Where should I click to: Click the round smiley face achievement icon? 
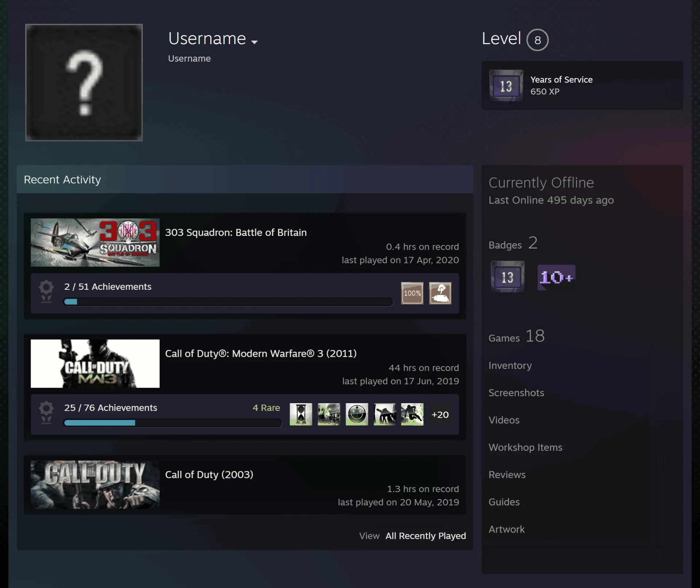pyautogui.click(x=357, y=414)
